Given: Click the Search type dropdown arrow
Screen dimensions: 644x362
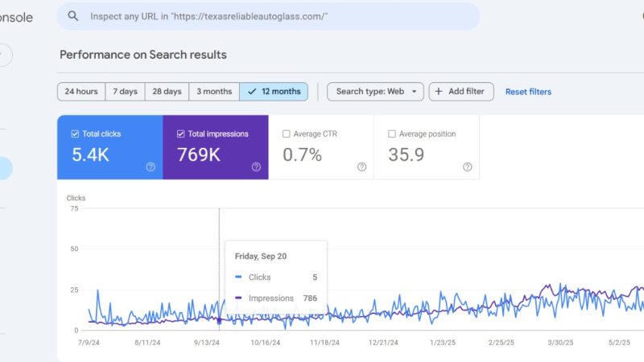Looking at the screenshot, I should tap(415, 92).
